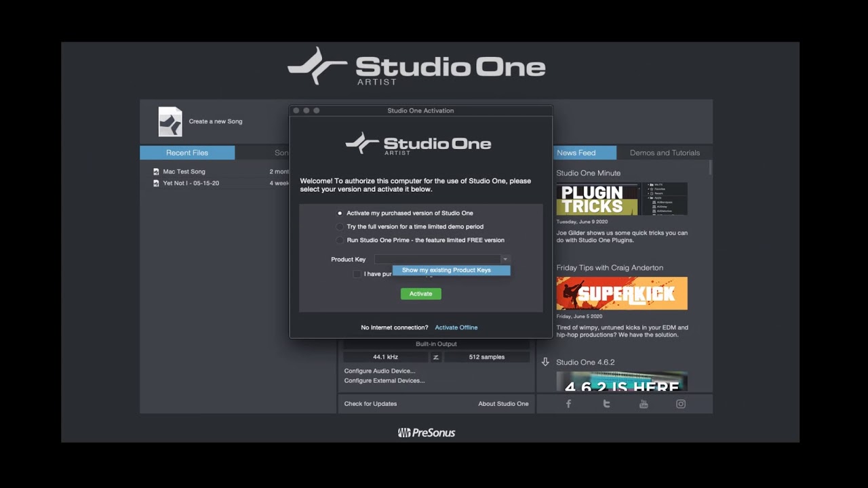Screen dimensions: 868x488
Task: Open the 4.6.2 Is Here thumbnail
Action: 622,381
